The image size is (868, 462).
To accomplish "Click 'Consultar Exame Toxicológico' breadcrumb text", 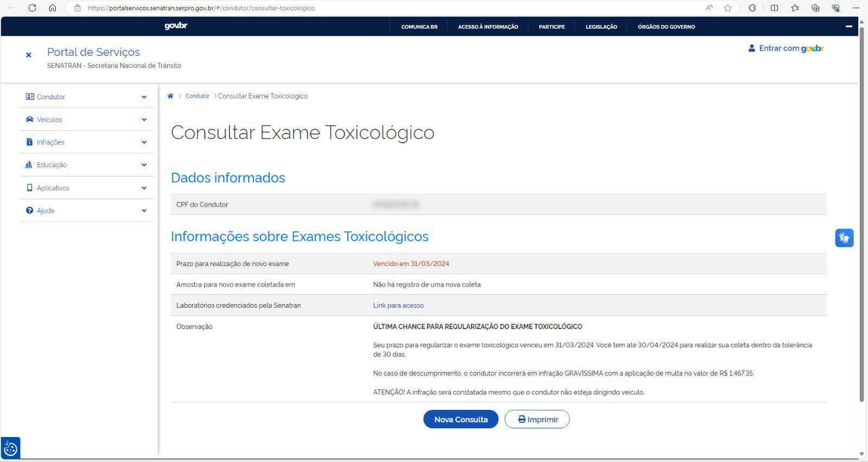I will pyautogui.click(x=263, y=96).
